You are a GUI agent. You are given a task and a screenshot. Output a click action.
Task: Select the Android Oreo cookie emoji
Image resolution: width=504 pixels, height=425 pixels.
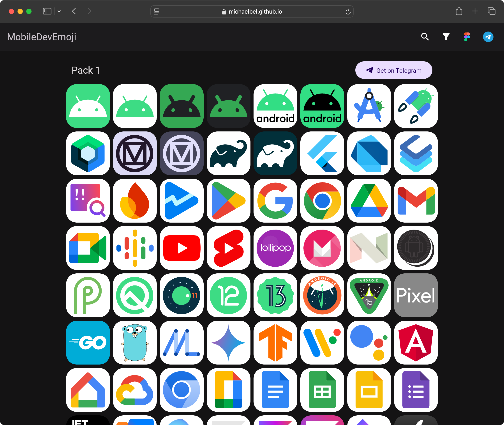(x=416, y=248)
